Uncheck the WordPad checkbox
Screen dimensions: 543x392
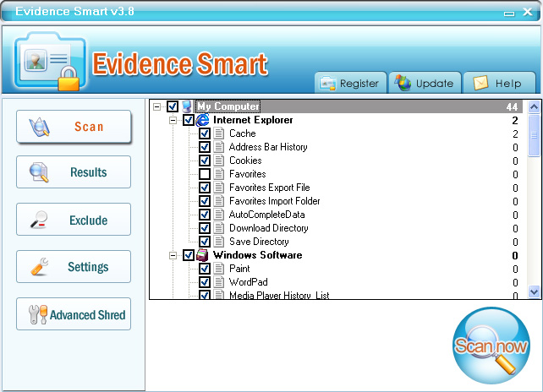[205, 282]
